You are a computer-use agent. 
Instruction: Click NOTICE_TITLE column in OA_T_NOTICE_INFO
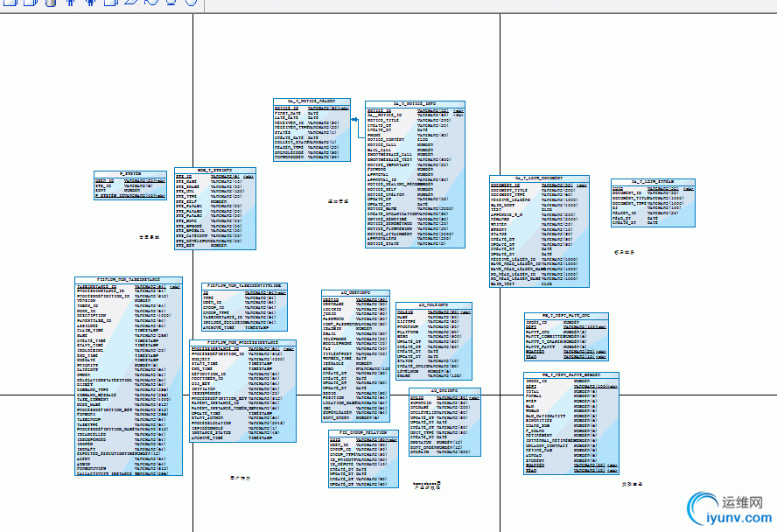(383, 121)
